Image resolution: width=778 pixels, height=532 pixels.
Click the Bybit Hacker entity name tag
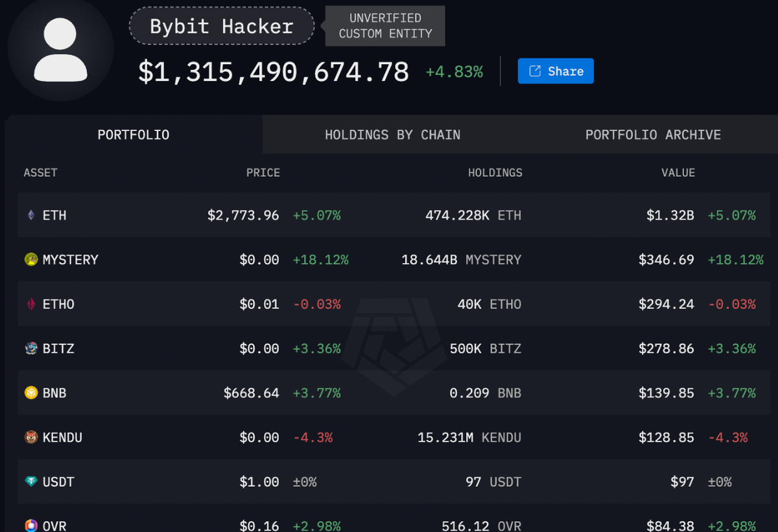222,26
